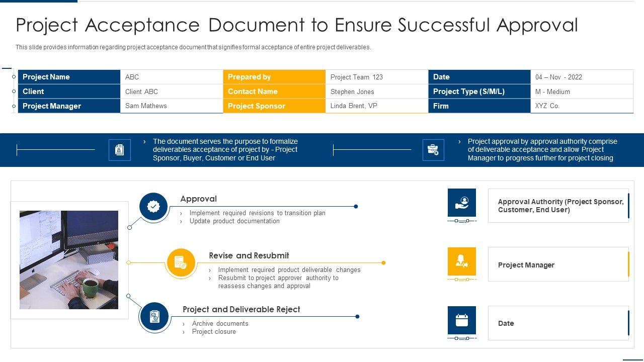Select the Revise and Resubmit document icon
644x362 pixels.
tap(181, 262)
